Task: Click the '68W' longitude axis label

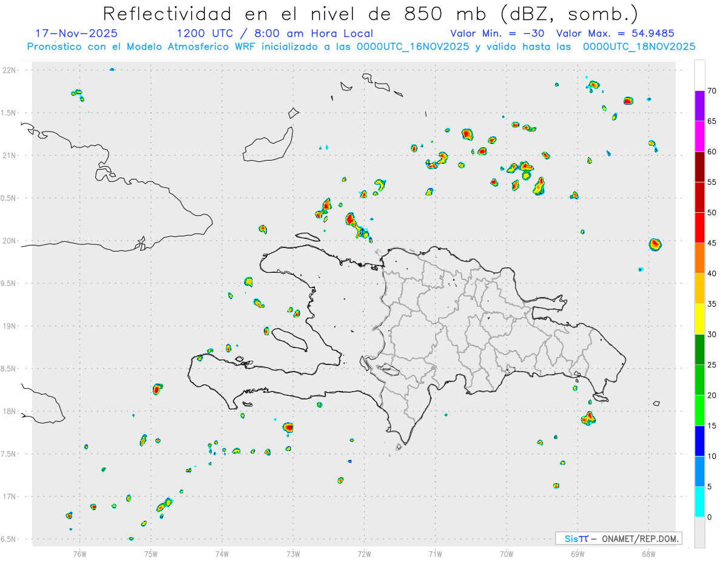Action: tap(649, 554)
